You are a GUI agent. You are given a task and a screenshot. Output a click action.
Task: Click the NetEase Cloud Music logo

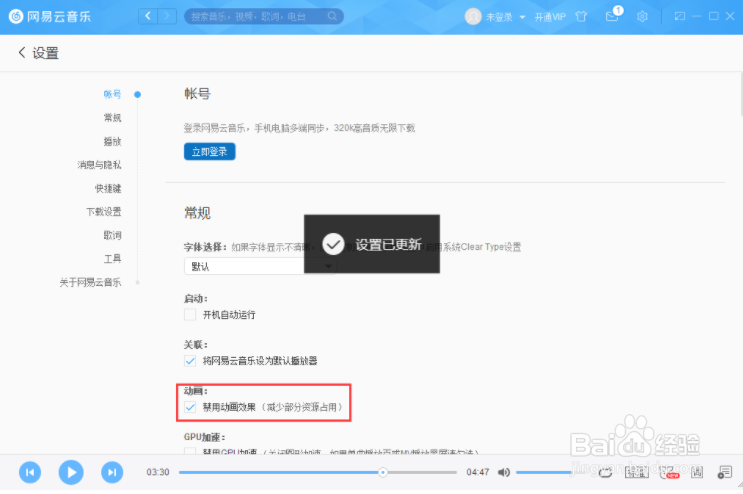click(x=50, y=17)
